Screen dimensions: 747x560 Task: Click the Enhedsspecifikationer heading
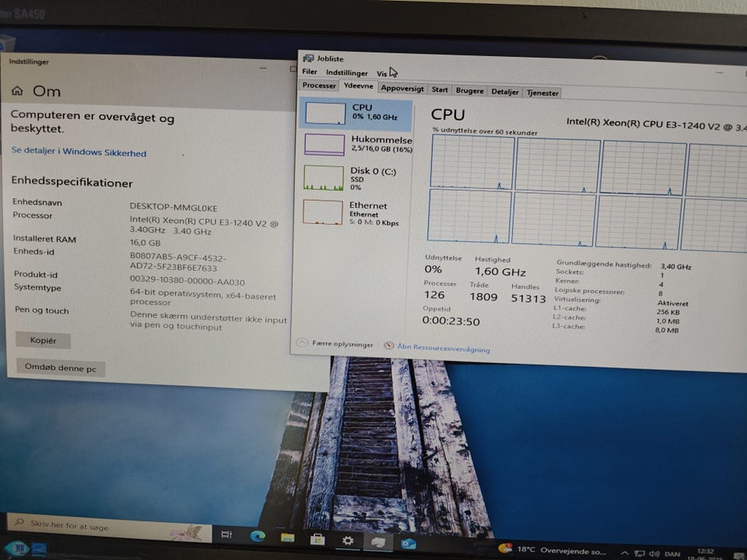72,182
